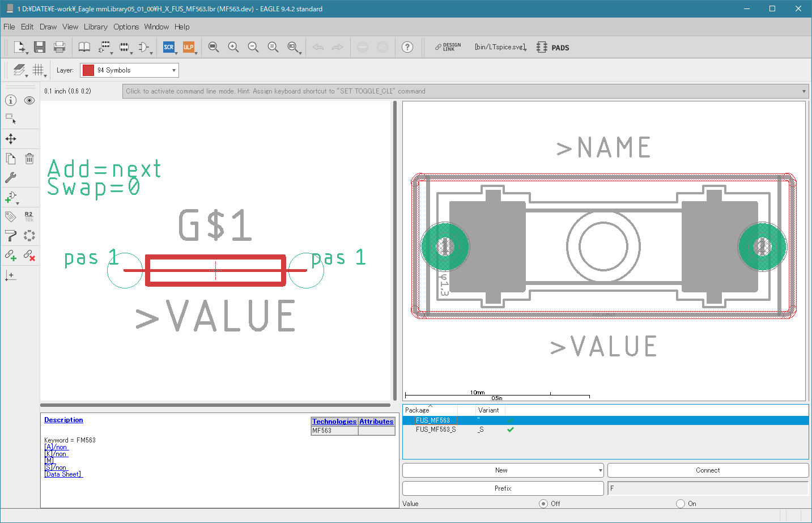Zoom out with the minus magnifier
The image size is (812, 523).
coord(253,47)
